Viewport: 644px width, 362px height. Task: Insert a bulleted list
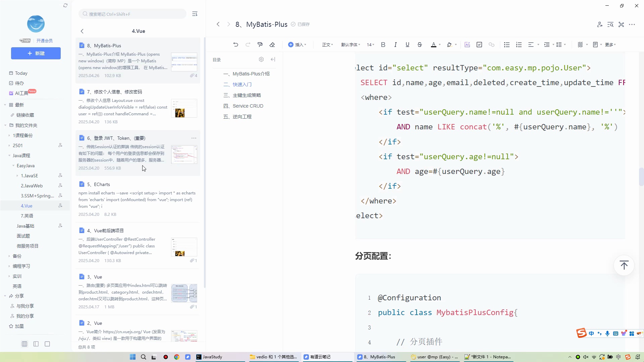coord(507,45)
